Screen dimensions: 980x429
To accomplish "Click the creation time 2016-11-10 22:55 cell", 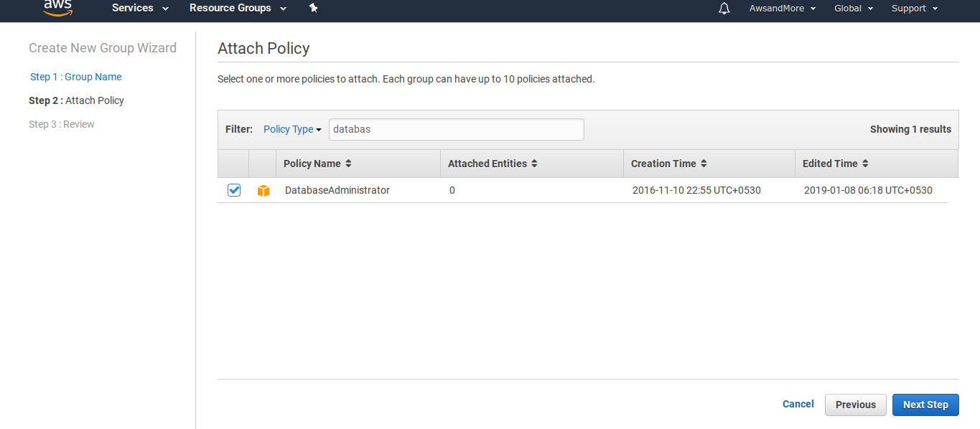I will (696, 190).
